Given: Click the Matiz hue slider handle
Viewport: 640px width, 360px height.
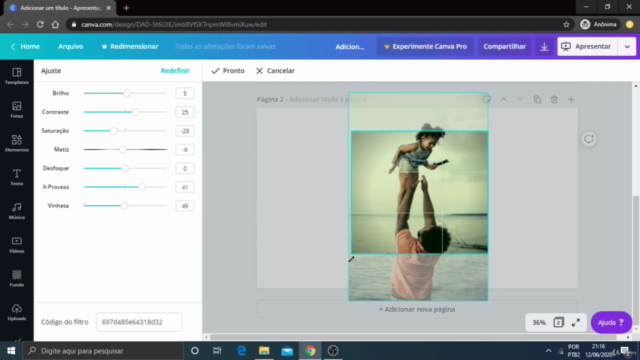Looking at the screenshot, I should (x=122, y=149).
